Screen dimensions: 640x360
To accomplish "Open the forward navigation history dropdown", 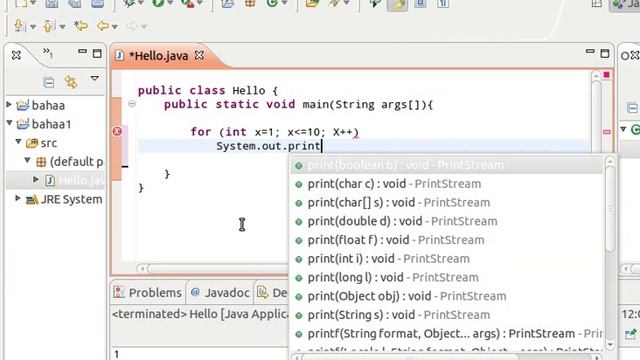I will pyautogui.click(x=144, y=27).
